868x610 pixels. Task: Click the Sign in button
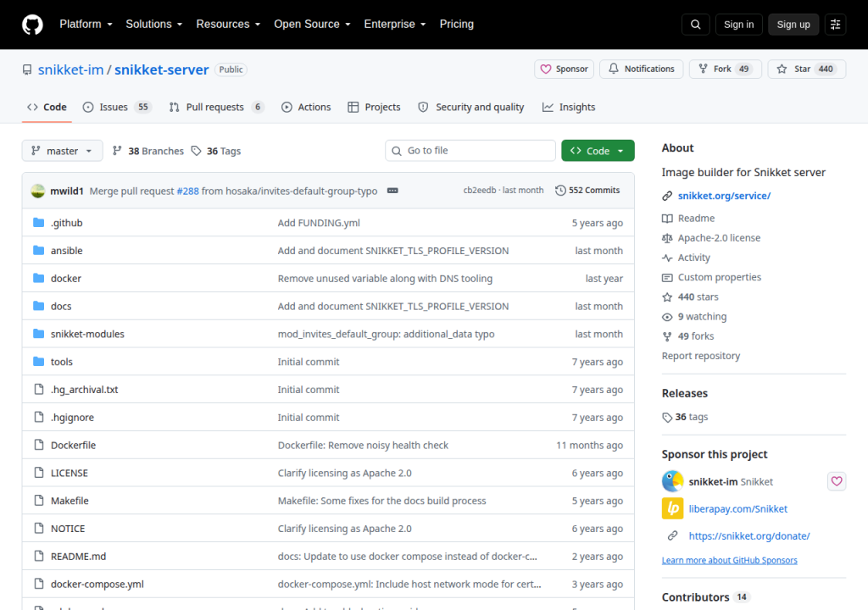pos(738,25)
